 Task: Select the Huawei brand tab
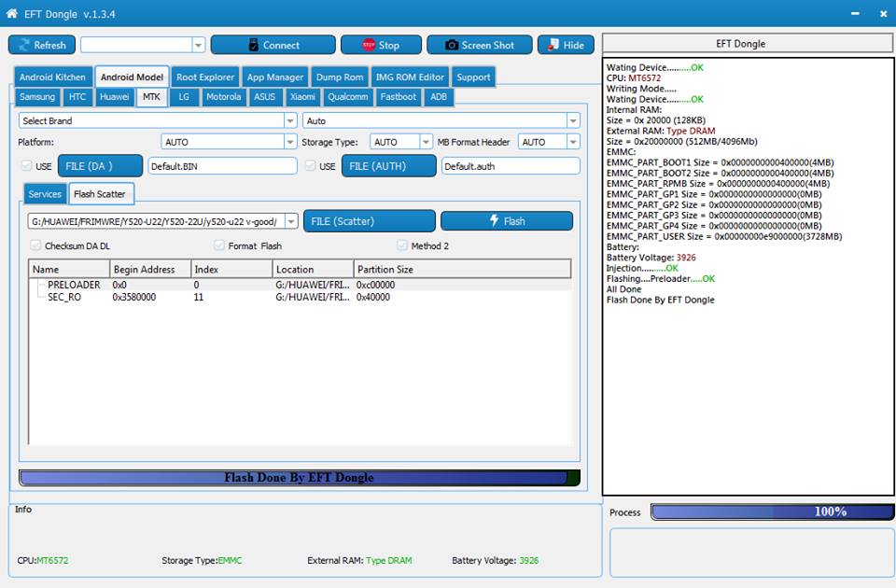[114, 97]
